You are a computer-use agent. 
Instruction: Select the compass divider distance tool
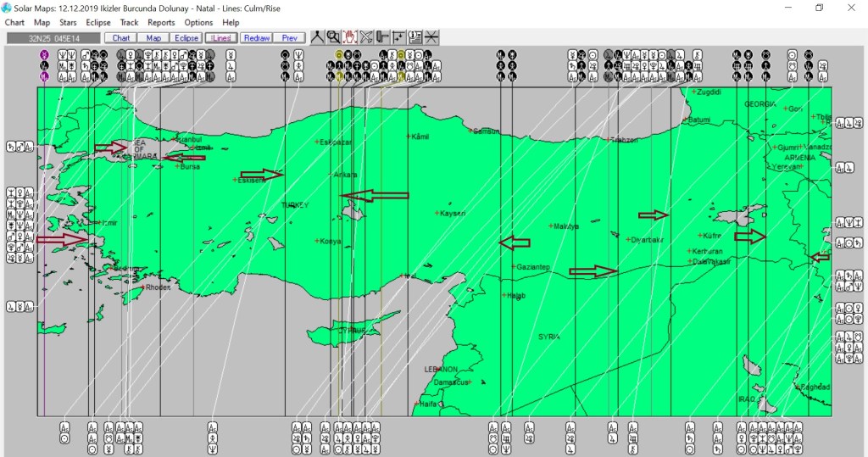click(x=317, y=37)
